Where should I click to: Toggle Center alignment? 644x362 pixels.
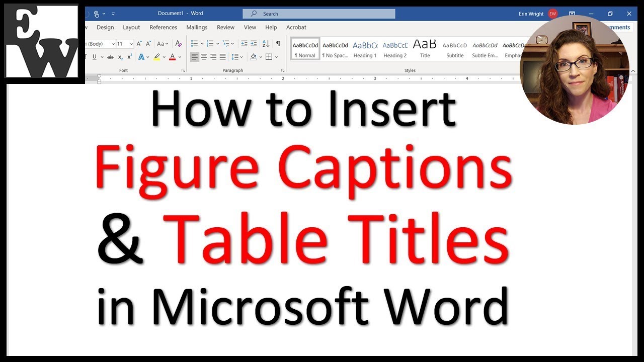(x=204, y=57)
